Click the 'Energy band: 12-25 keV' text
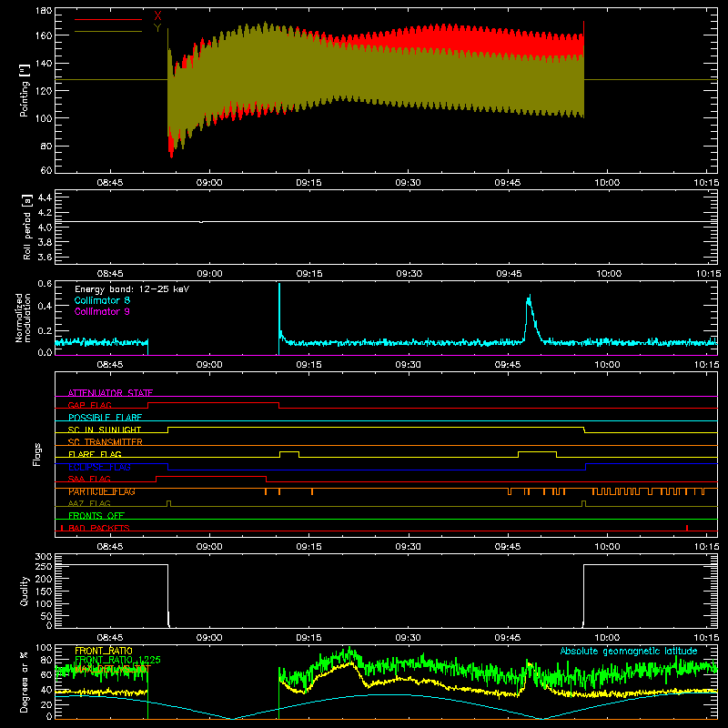728x728 pixels. 132,289
